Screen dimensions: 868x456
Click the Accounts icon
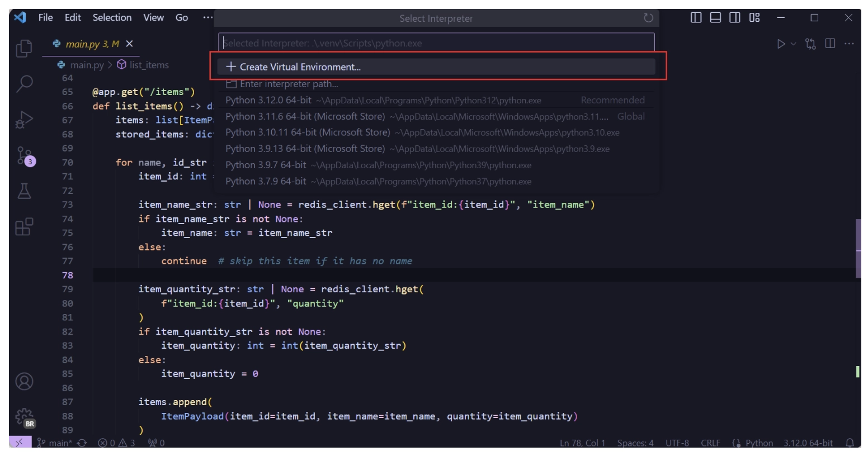[24, 382]
